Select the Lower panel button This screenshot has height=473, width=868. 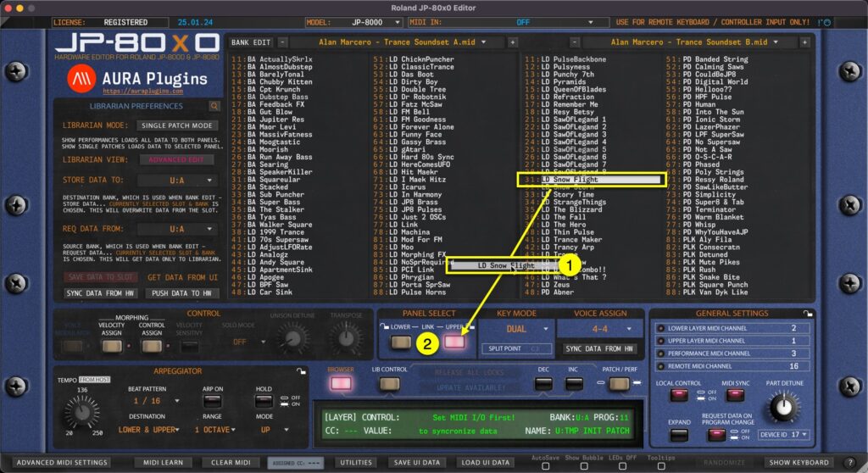pyautogui.click(x=400, y=342)
